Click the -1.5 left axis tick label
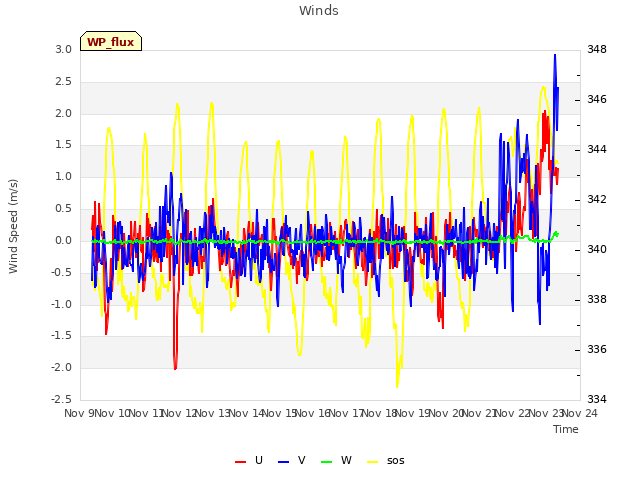The height and width of the screenshot is (480, 640). 61,336
